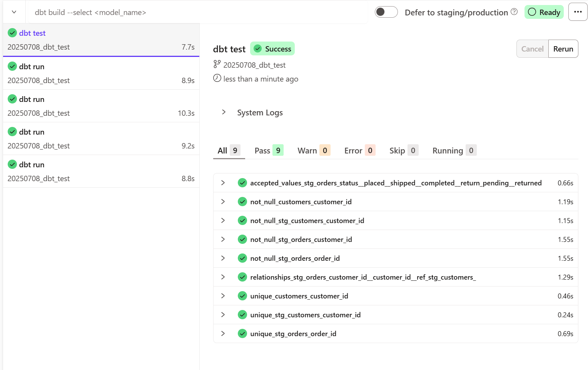Click the 0.24s duration value
Image resolution: width=588 pixels, height=370 pixels.
[565, 315]
